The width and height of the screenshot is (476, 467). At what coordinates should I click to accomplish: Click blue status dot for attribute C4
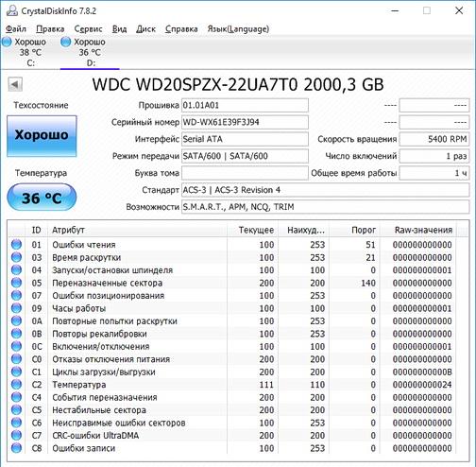coord(16,397)
